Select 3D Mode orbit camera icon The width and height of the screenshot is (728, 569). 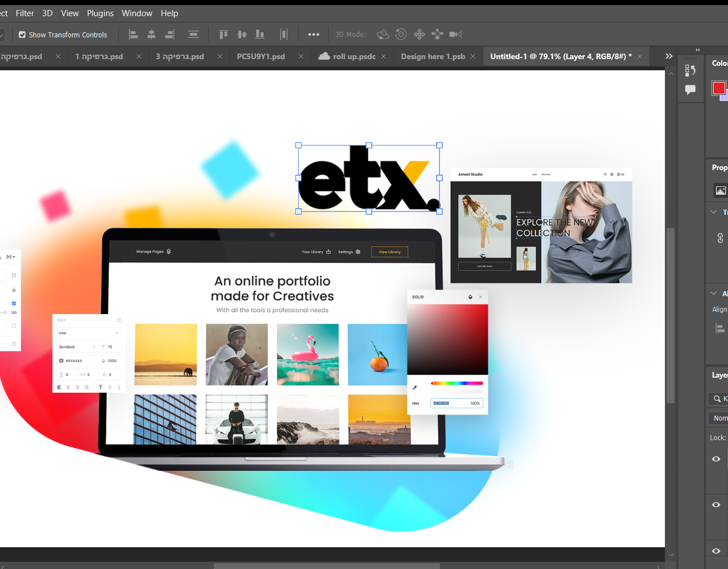[383, 35]
